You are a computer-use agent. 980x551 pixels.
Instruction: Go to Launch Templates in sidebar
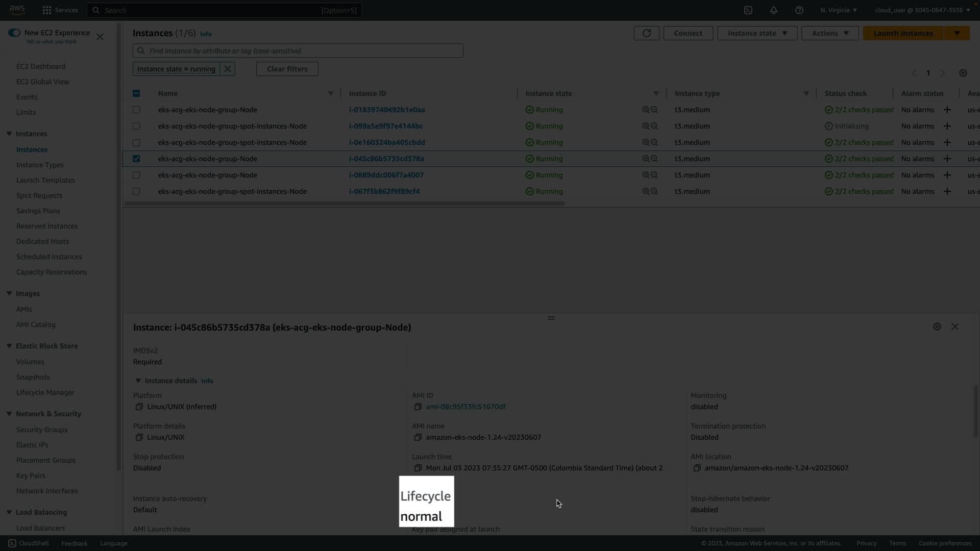45,180
